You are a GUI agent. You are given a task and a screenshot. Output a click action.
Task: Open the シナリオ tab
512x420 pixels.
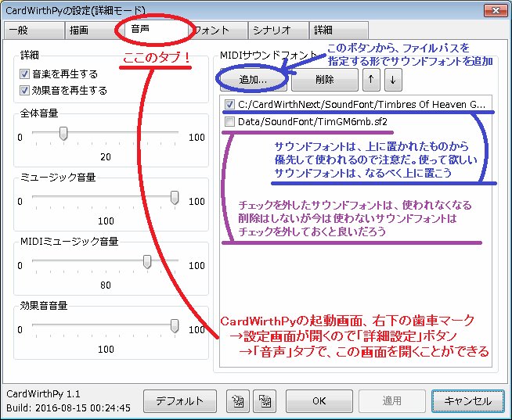click(x=279, y=31)
